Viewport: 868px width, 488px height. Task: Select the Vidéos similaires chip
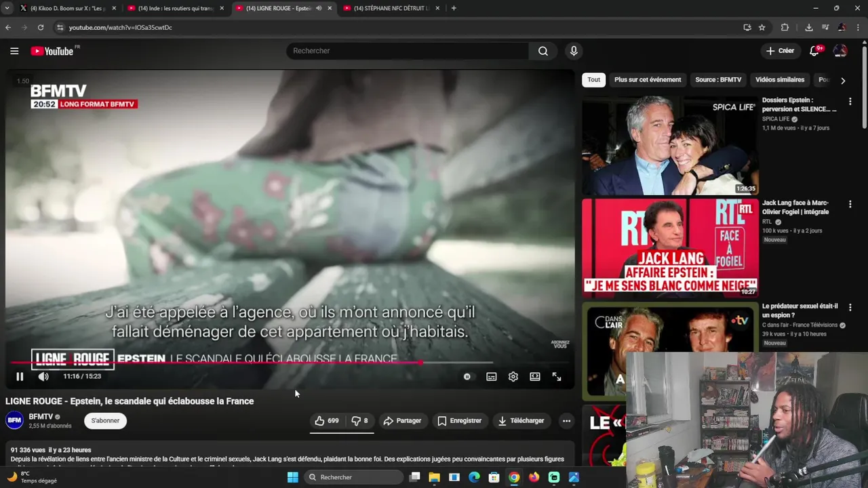coord(780,80)
